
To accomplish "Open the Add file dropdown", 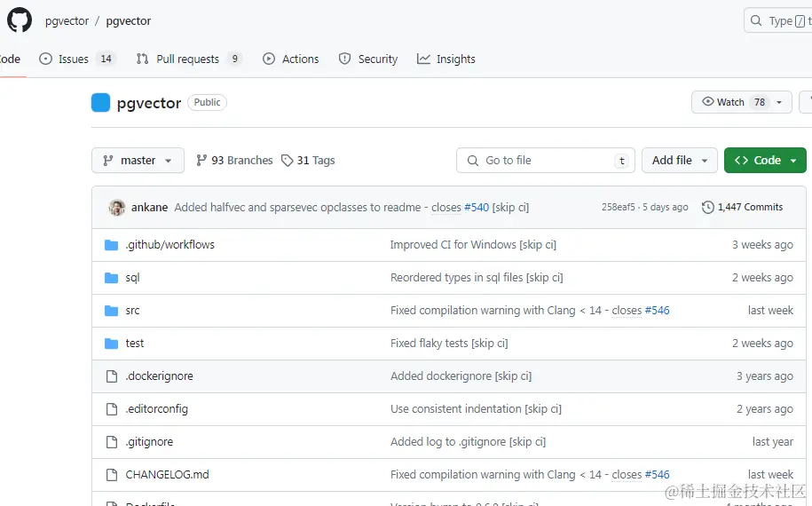I will tap(679, 161).
